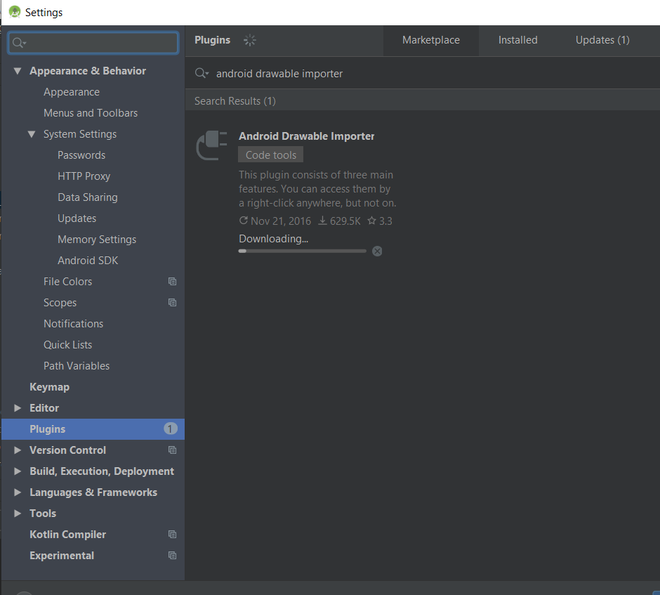
Task: Click the download count icon 629.5K
Action: point(322,220)
